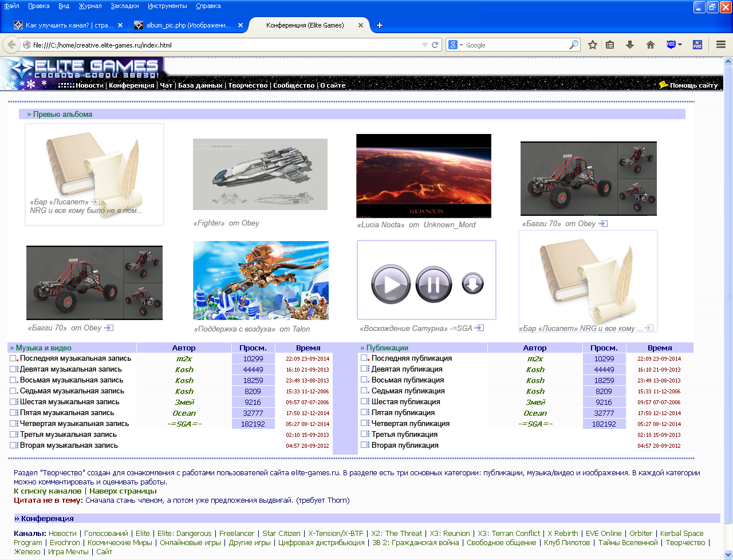Open the Google search engine selector dropdown
The width and height of the screenshot is (733, 560).
tap(456, 45)
